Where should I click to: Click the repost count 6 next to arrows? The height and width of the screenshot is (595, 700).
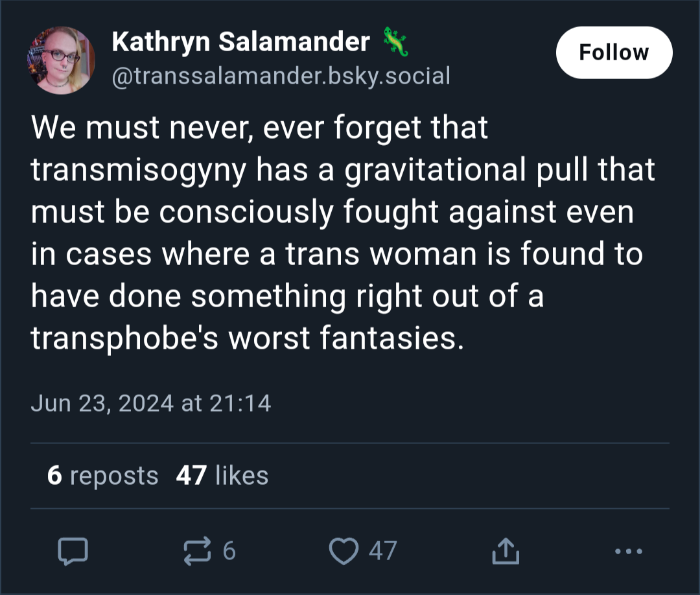[229, 551]
